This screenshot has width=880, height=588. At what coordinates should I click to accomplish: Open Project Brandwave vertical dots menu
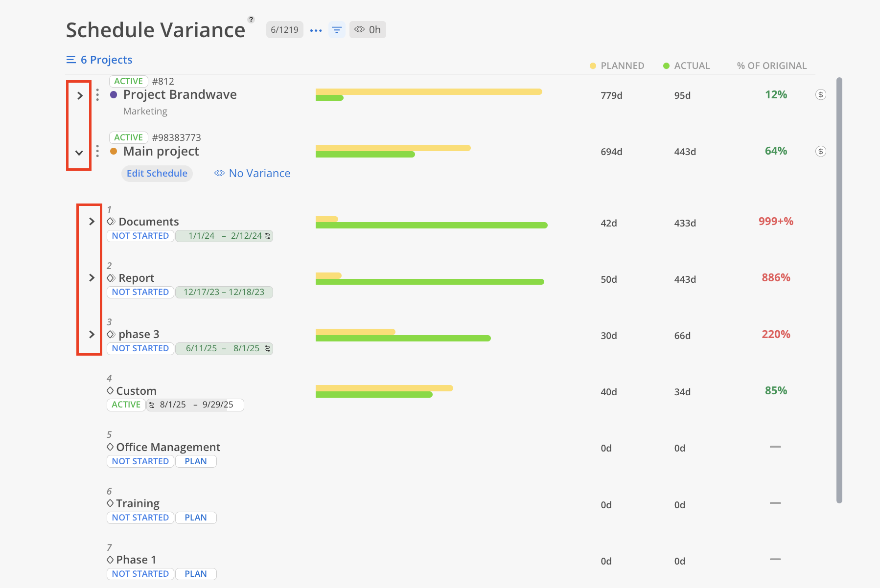97,95
